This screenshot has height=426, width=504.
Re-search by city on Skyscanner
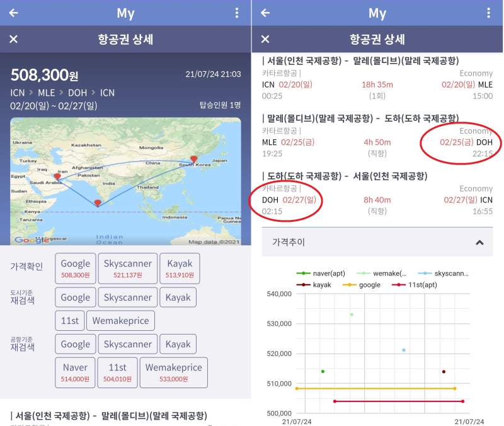point(128,297)
